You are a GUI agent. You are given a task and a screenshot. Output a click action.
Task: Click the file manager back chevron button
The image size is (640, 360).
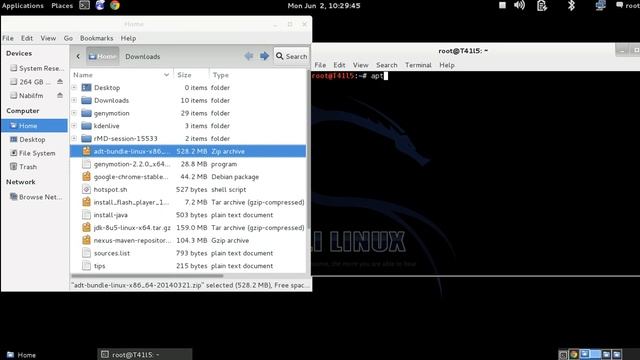point(78,56)
